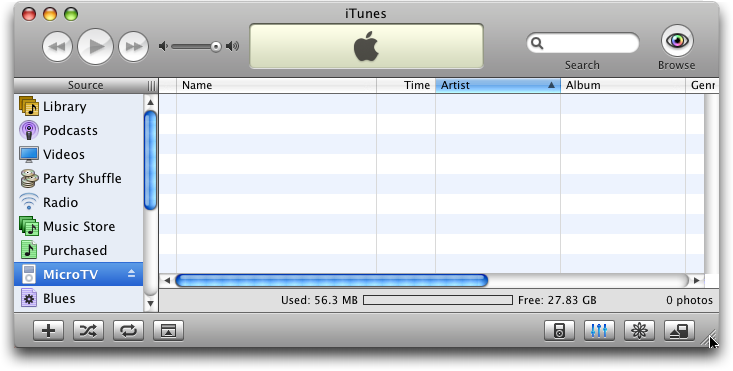Turn on the visualizer
733x371 pixels.
point(639,331)
